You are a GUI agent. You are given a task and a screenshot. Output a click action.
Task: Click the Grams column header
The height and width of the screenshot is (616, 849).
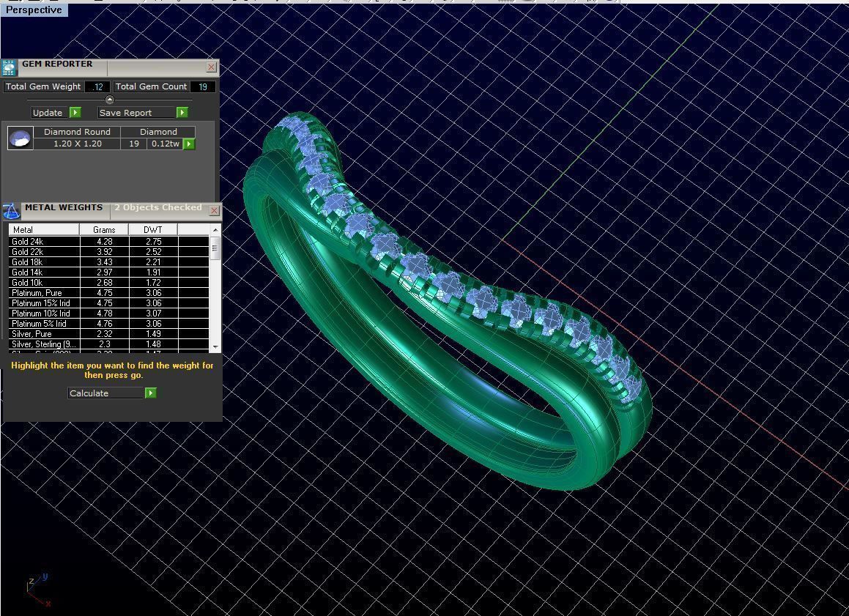click(x=104, y=229)
